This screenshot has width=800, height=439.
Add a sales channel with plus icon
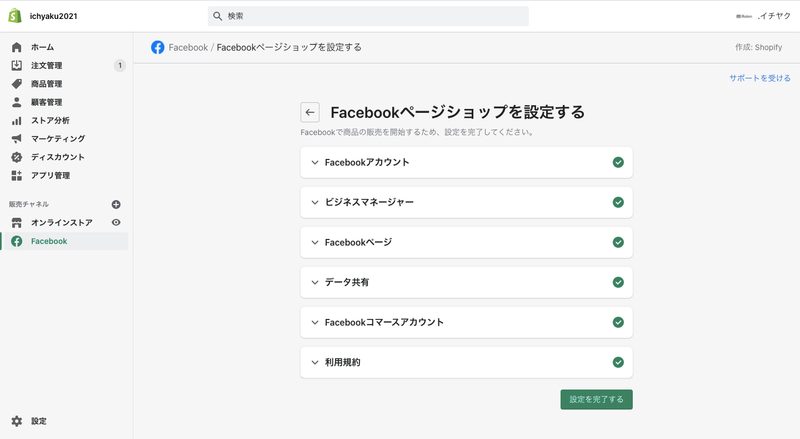coord(116,204)
